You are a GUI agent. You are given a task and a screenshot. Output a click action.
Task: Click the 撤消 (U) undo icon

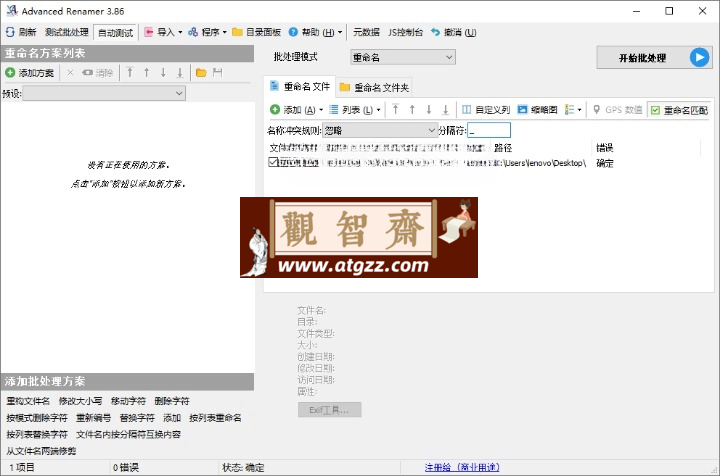tap(435, 32)
